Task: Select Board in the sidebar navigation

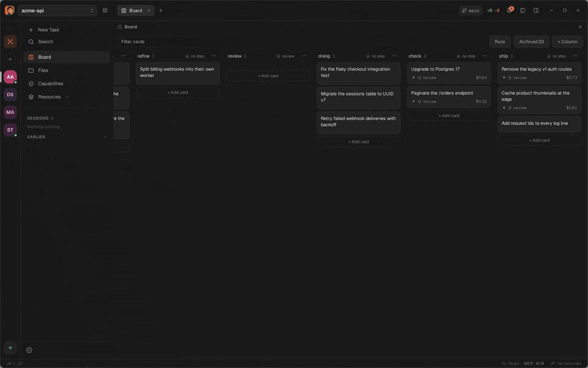Action: pyautogui.click(x=67, y=57)
